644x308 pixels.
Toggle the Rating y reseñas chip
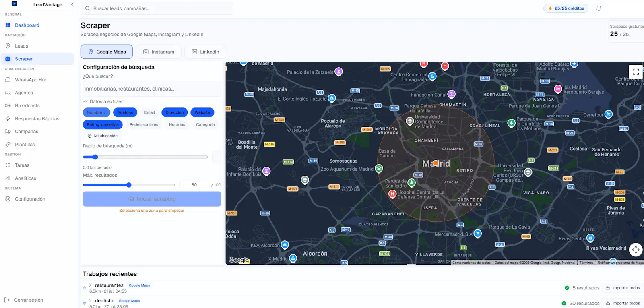point(103,124)
